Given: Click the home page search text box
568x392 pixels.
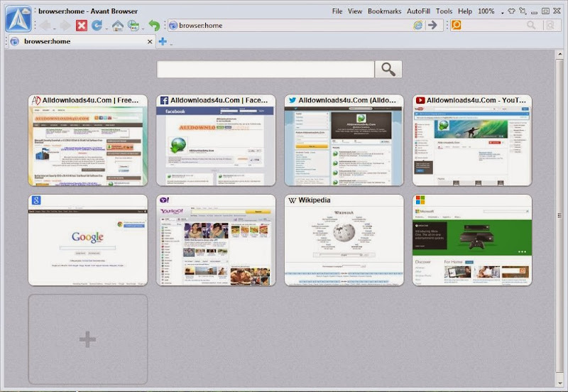Looking at the screenshot, I should coord(266,69).
